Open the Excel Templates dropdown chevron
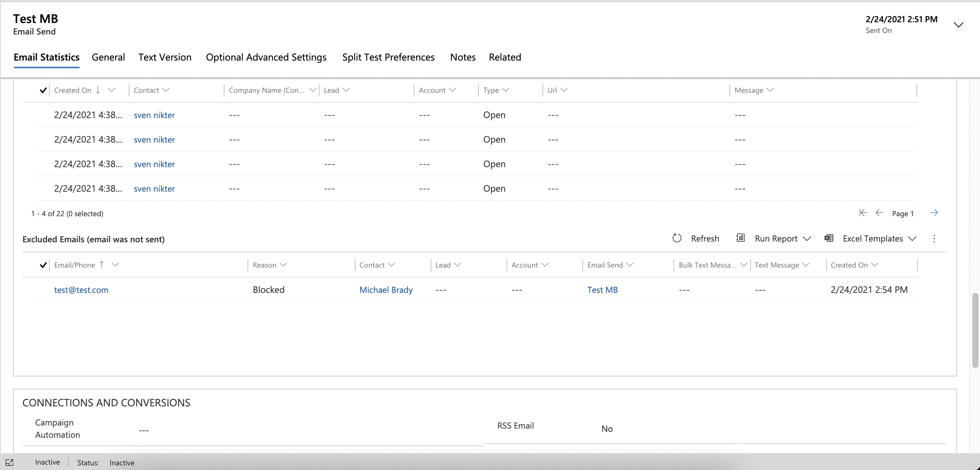This screenshot has width=980, height=470. 913,238
